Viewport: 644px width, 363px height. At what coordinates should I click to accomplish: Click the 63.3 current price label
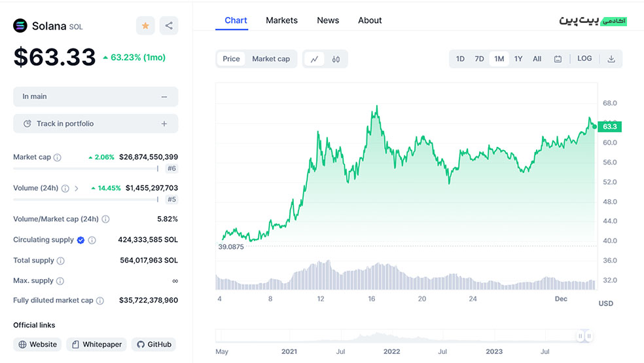609,126
